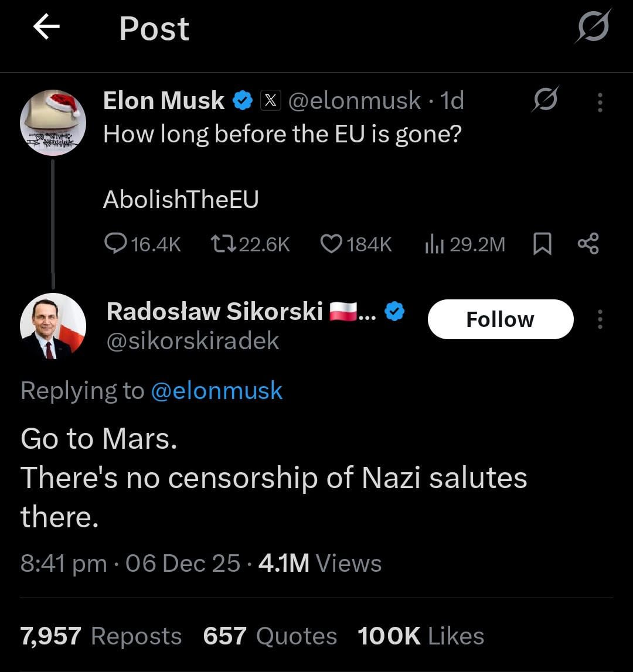View the 657 Quotes list
633x672 pixels.
(270, 636)
